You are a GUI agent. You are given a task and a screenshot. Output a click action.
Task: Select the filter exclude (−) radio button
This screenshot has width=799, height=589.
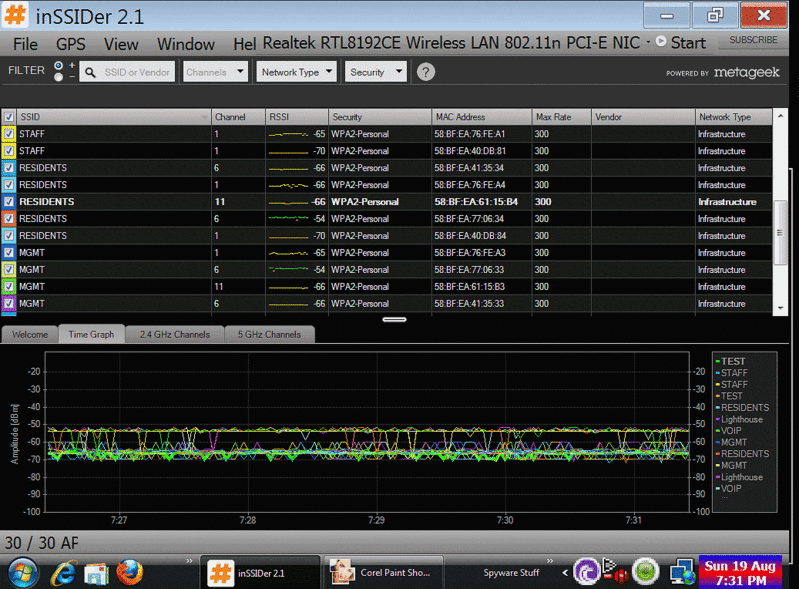(59, 77)
